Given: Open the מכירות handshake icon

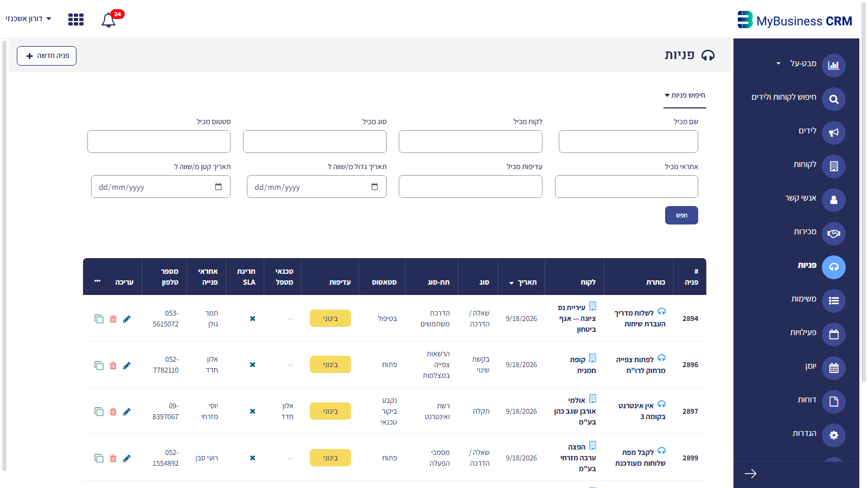Looking at the screenshot, I should 834,234.
